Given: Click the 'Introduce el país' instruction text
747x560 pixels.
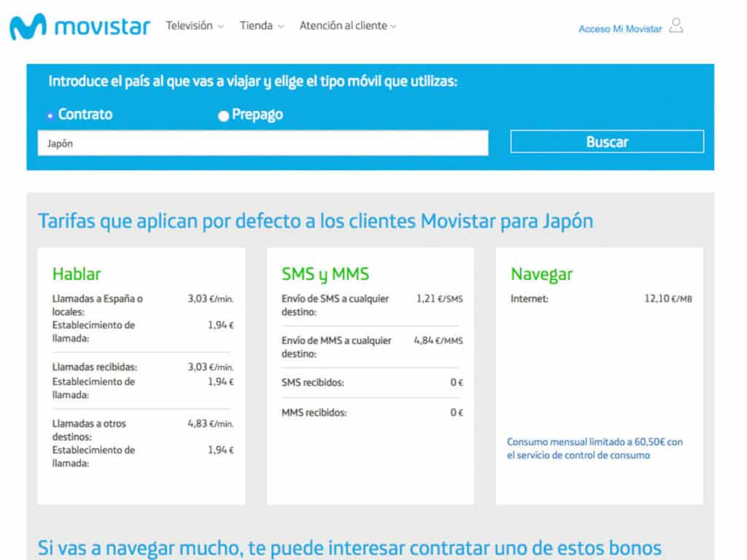Looking at the screenshot, I should click(x=252, y=82).
